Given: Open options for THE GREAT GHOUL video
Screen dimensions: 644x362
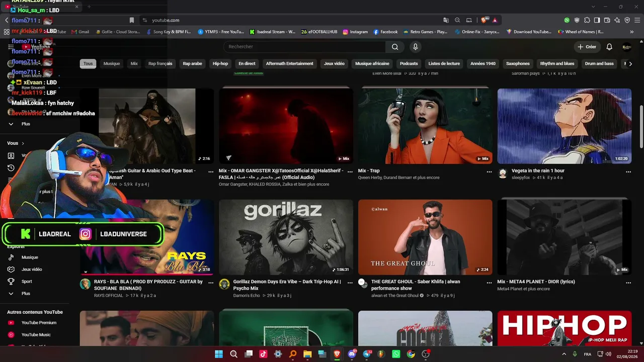Looking at the screenshot, I should click(489, 283).
